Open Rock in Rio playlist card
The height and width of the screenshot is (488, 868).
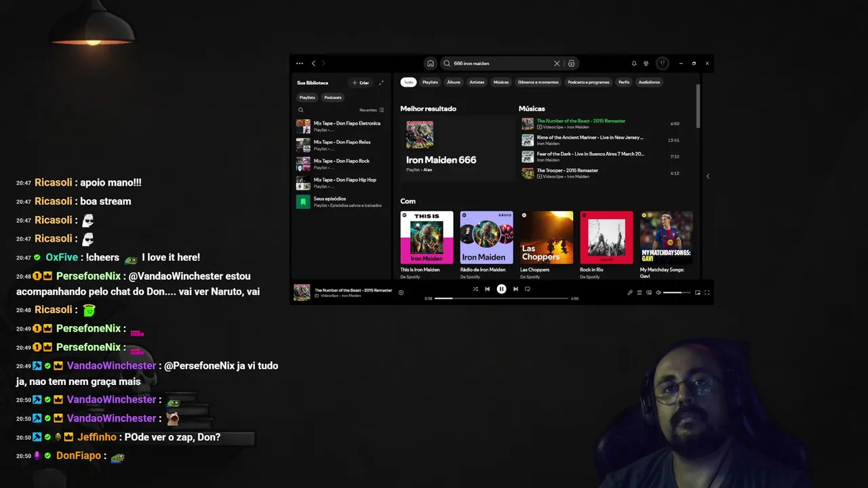(x=606, y=245)
